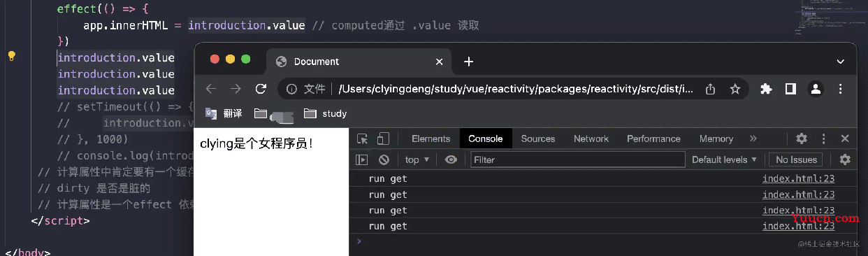Toggle Chrome side panel

(790, 89)
